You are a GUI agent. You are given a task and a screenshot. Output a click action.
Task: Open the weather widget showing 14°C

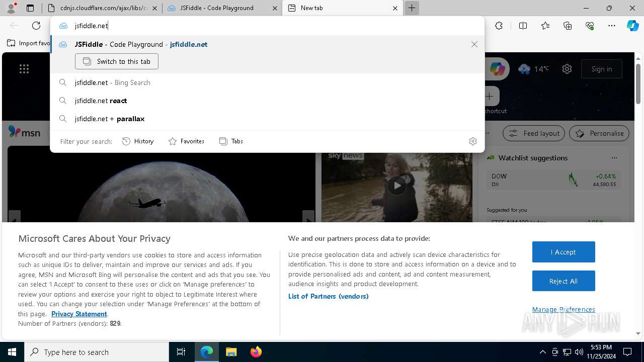(533, 69)
